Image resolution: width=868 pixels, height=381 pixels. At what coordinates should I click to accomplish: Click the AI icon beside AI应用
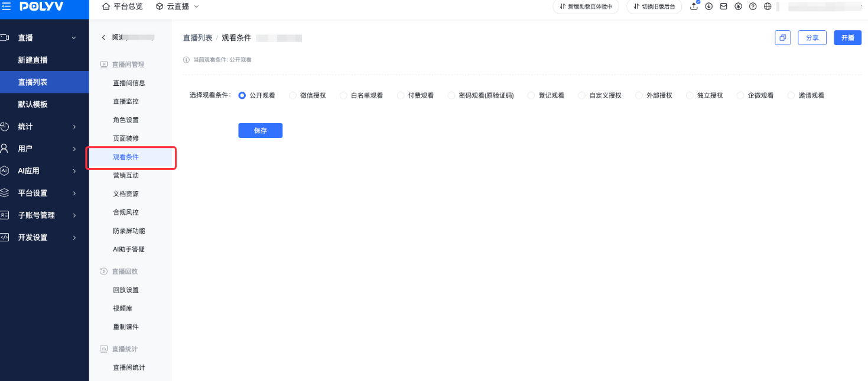(x=5, y=171)
